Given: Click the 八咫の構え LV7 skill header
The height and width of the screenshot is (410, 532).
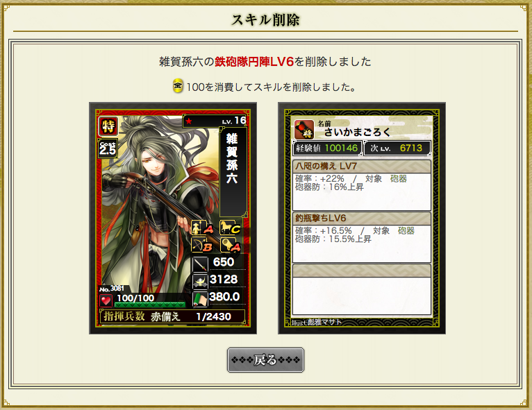Looking at the screenshot, I should pyautogui.click(x=362, y=166).
